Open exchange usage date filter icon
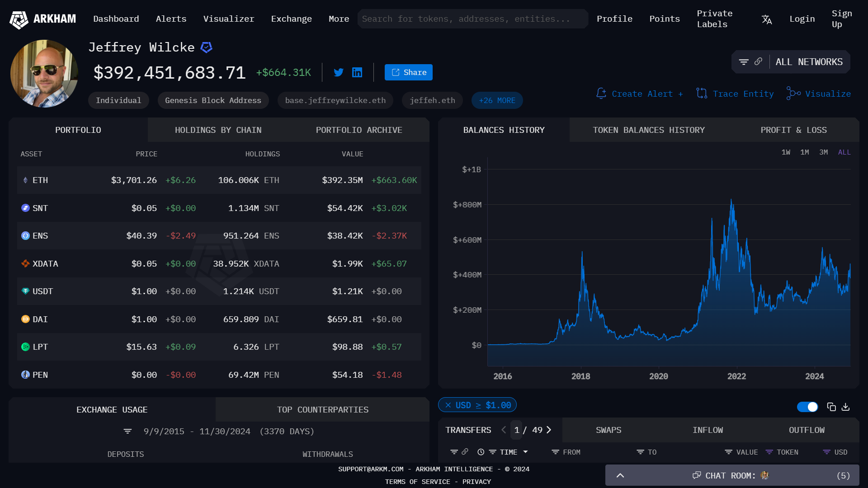 pos(127,432)
